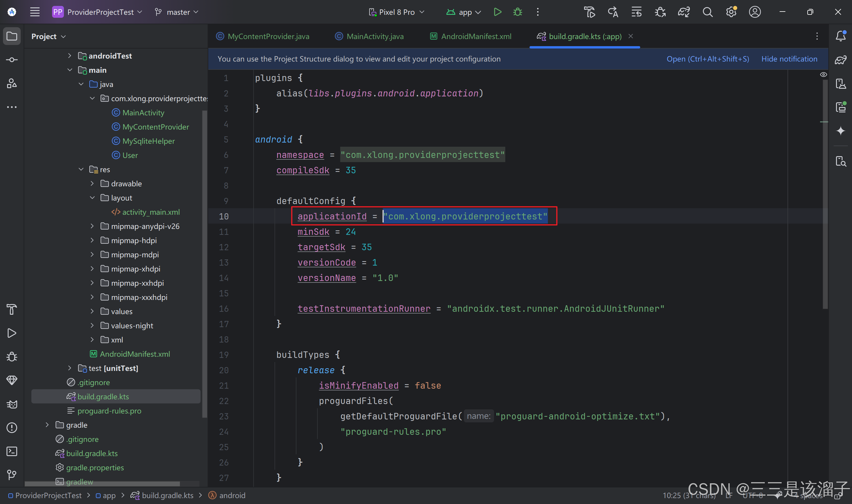Click the project tree horizontal scrollbar
This screenshot has width=852, height=504.
(x=102, y=484)
